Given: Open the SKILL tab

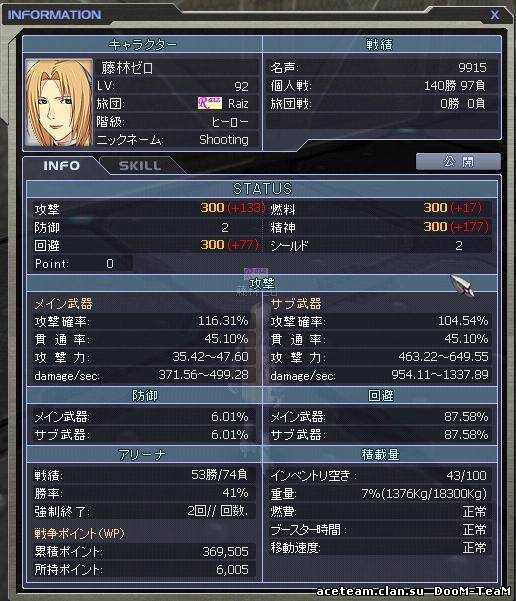Looking at the screenshot, I should [140, 166].
